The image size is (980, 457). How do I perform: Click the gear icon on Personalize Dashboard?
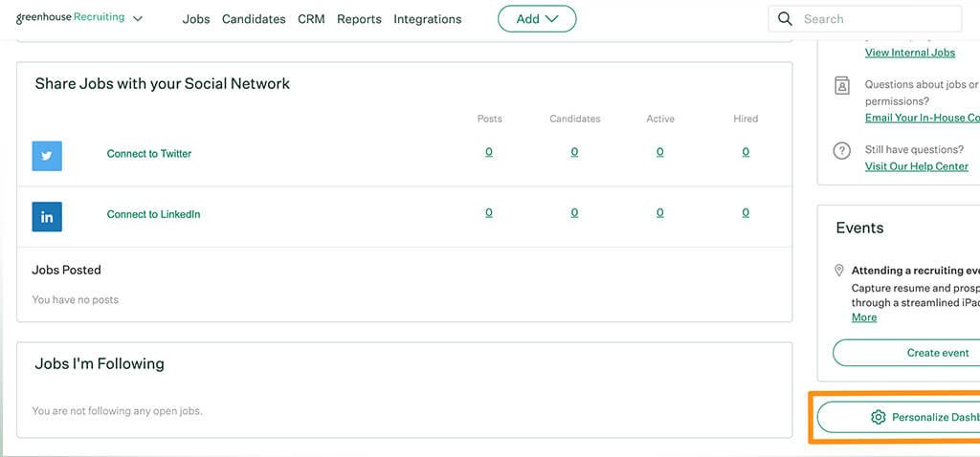coord(878,417)
